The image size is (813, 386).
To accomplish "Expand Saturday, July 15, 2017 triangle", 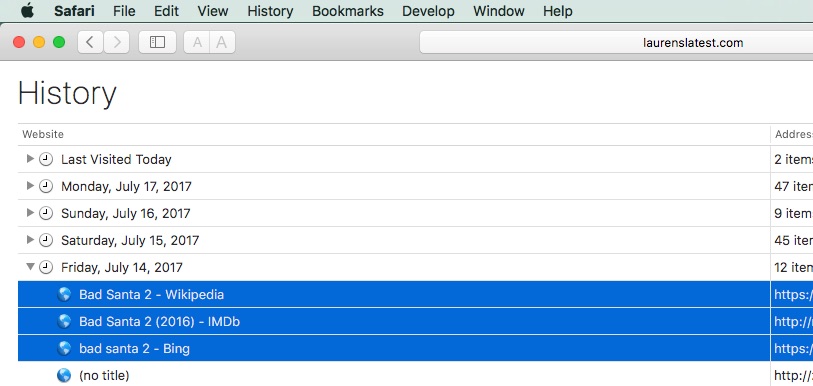I will pyautogui.click(x=30, y=240).
